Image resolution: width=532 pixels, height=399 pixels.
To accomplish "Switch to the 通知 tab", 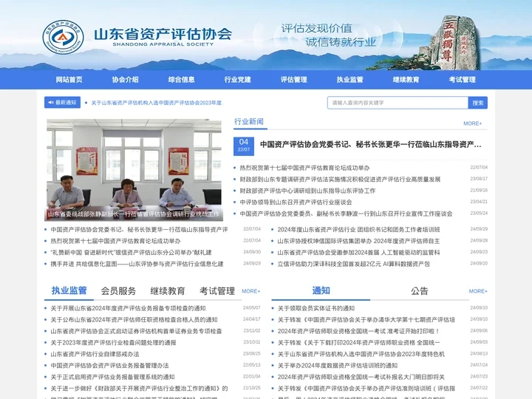I will point(321,291).
